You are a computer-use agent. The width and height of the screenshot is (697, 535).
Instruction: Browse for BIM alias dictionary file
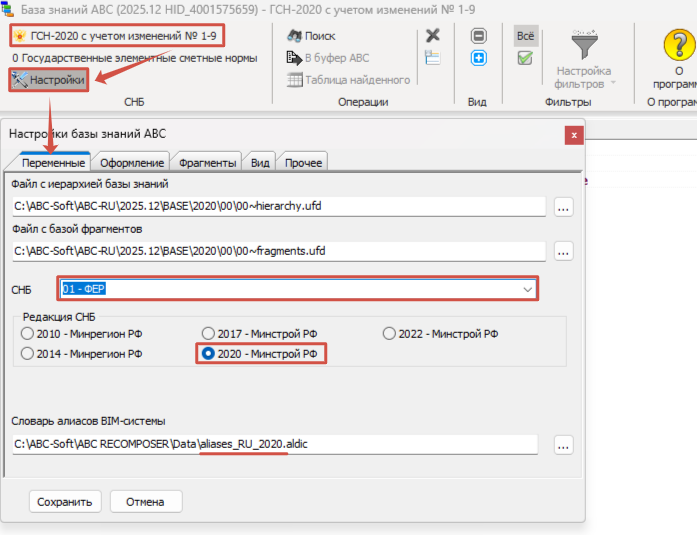563,445
